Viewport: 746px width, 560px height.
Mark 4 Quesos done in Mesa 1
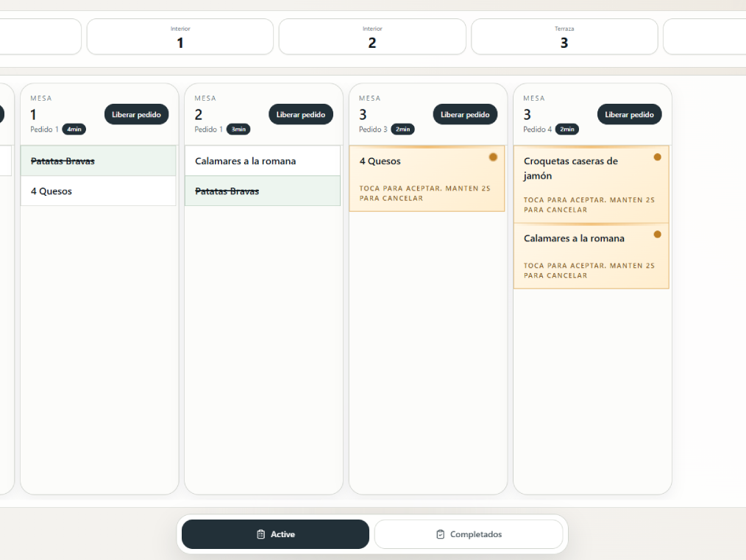(98, 191)
